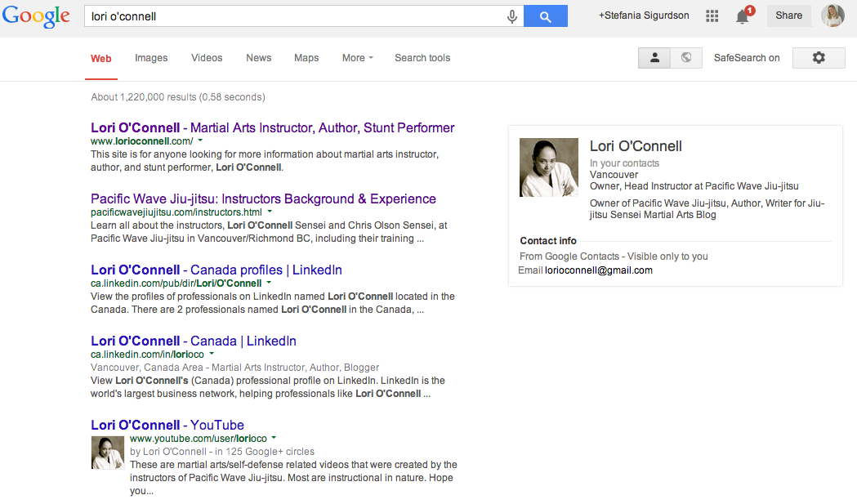Expand the More dropdown
This screenshot has height=504, width=857.
(358, 58)
